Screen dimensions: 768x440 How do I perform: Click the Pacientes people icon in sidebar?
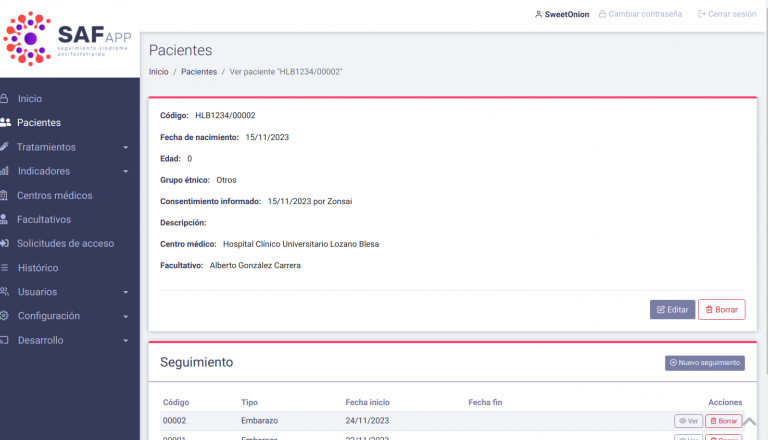(6, 123)
